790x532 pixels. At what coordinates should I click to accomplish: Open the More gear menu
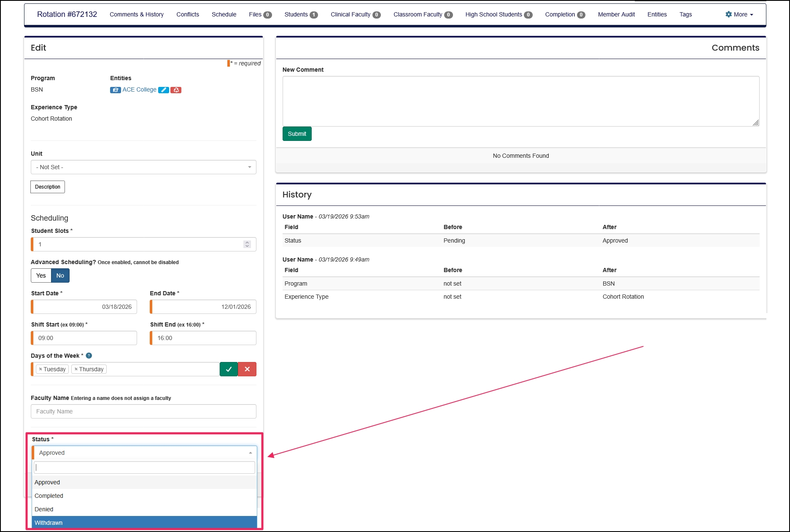(x=739, y=14)
